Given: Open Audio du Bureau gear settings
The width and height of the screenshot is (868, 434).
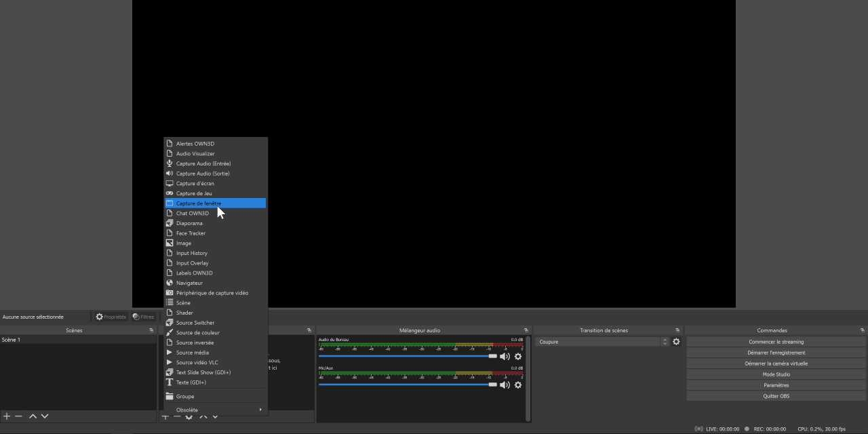Looking at the screenshot, I should [518, 357].
